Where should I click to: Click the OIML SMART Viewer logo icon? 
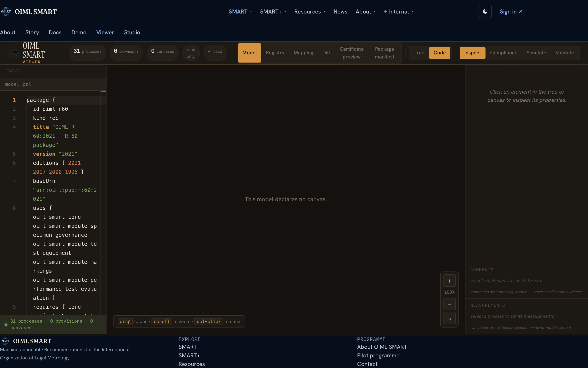[x=13, y=53]
